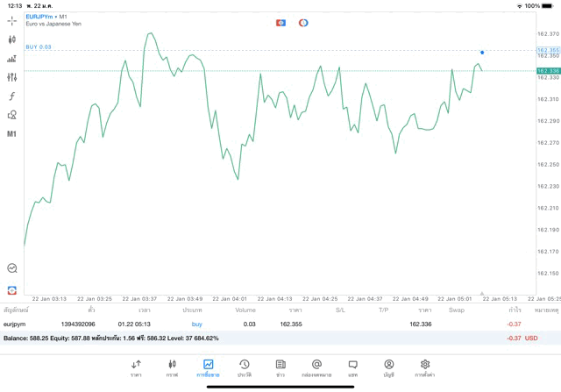Sort positions by the กำไร profit column header
561x392 pixels.
[515, 310]
